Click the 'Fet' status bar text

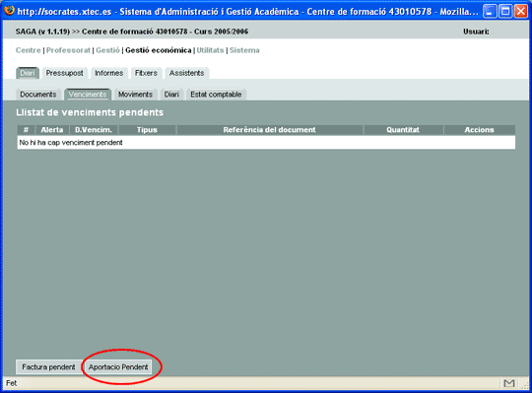11,383
